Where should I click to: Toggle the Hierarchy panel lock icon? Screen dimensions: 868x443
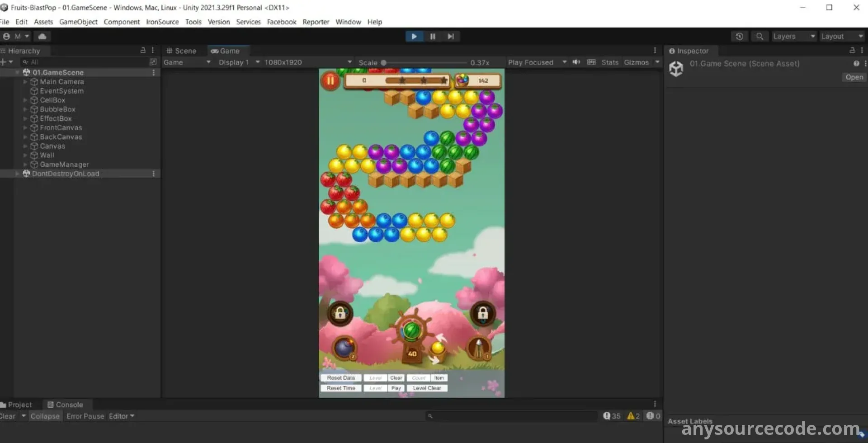(x=143, y=51)
